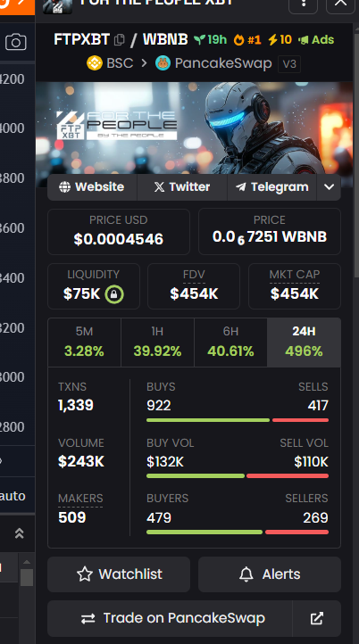Click the chart screenshot camera icon
359x644 pixels.
click(15, 42)
